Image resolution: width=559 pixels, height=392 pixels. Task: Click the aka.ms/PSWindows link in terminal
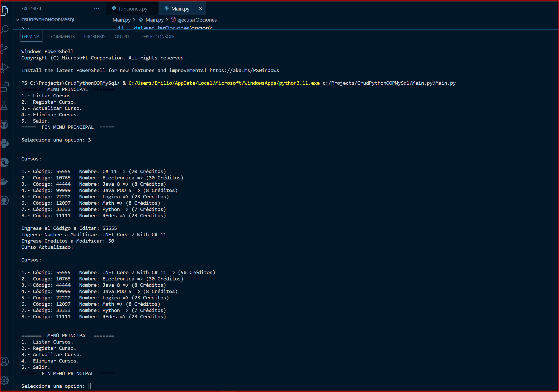[244, 70]
